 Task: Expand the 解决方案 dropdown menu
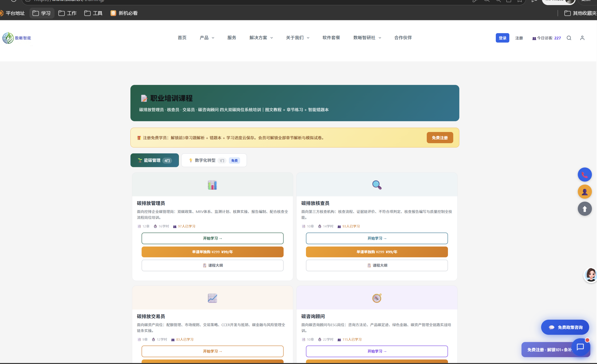click(261, 38)
